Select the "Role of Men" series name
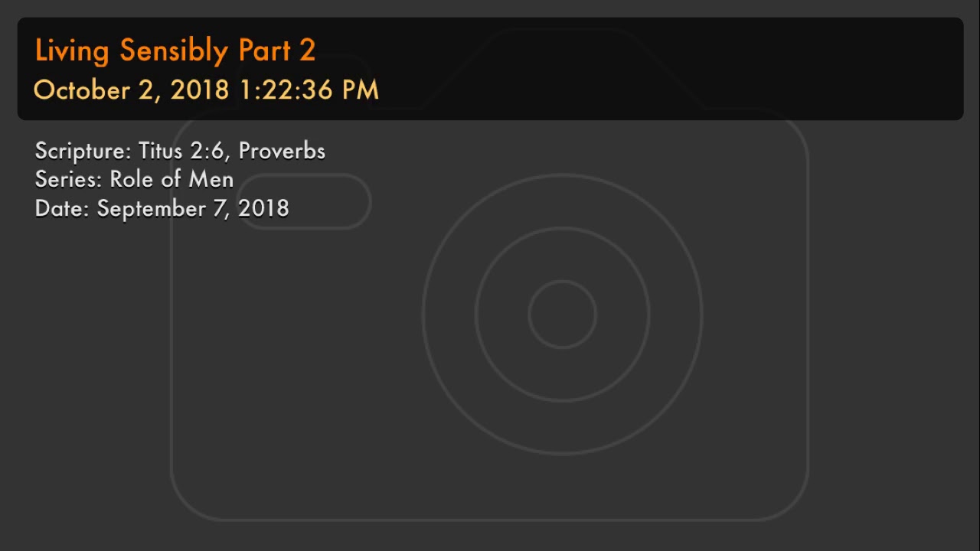Viewport: 980px width, 551px height. pos(171,180)
